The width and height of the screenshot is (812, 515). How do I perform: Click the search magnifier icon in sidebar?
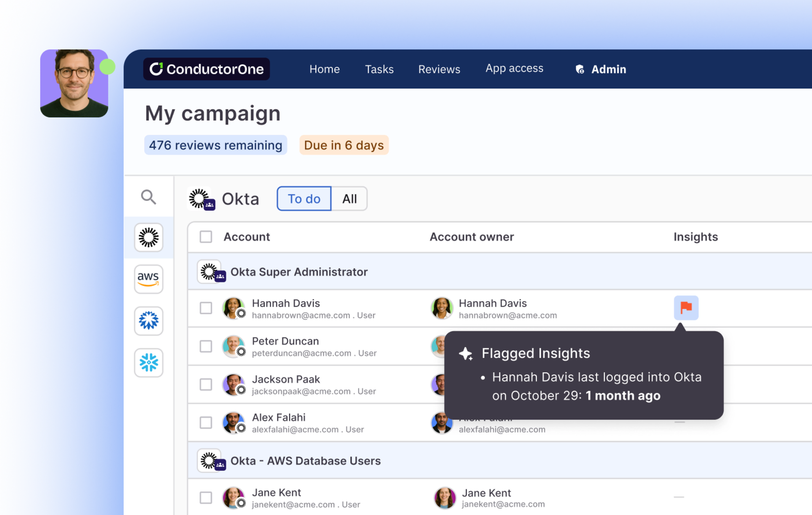tap(148, 197)
